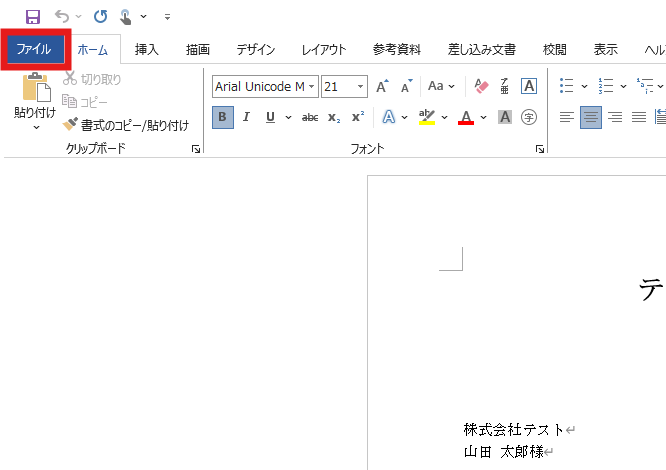Toggle strikethrough abc formatting

click(310, 117)
